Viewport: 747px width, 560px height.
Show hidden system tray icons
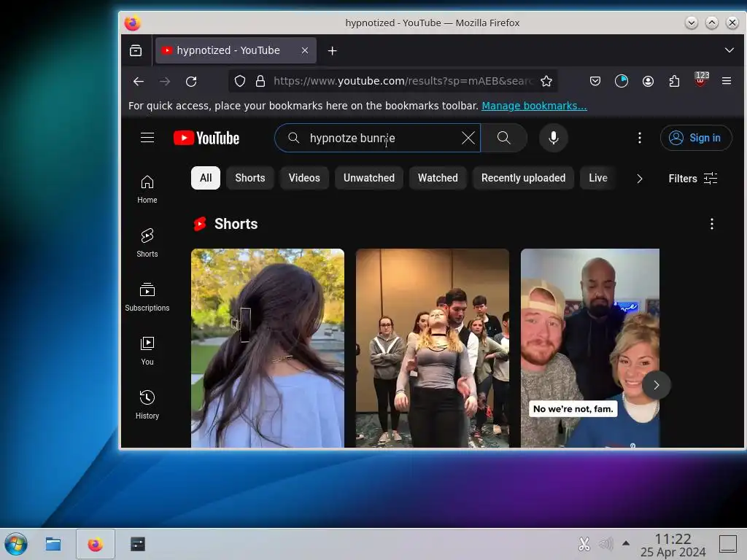click(x=626, y=543)
